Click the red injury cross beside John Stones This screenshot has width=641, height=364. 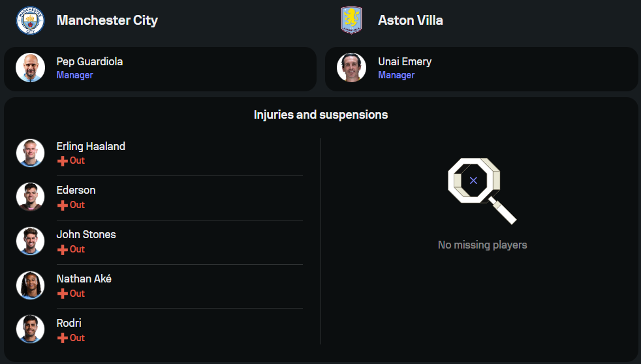point(63,249)
